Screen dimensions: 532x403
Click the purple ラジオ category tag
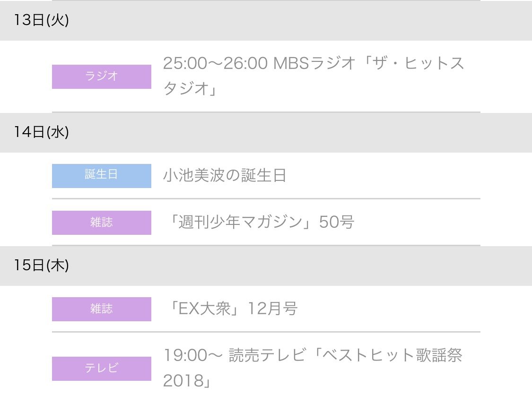pos(102,77)
